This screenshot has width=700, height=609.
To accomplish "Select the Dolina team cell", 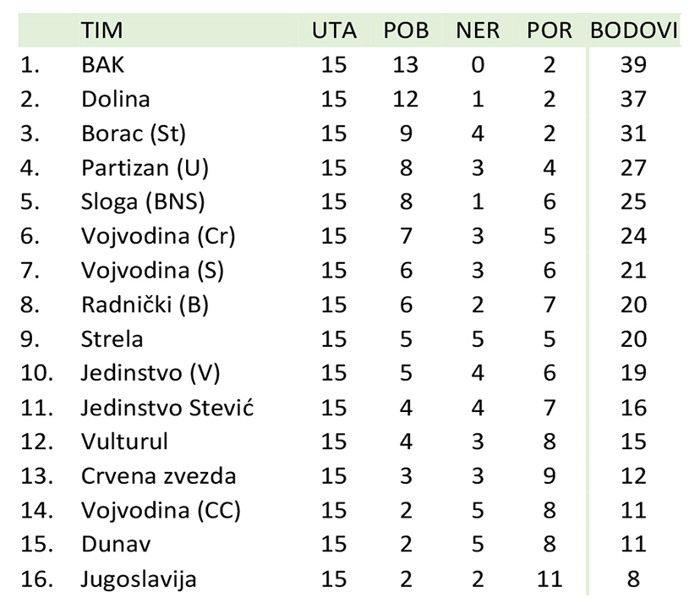I will coord(115,99).
